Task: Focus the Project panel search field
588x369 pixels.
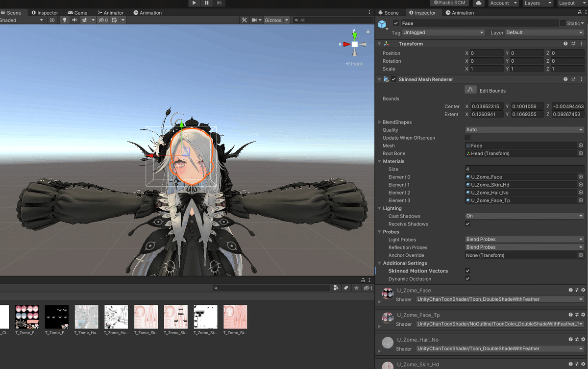Action: 271,288
